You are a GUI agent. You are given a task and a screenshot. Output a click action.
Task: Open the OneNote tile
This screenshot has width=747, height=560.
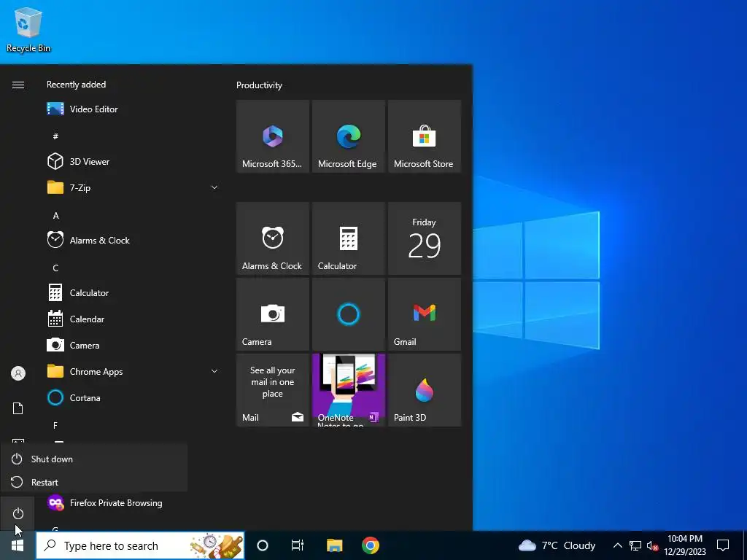348,390
